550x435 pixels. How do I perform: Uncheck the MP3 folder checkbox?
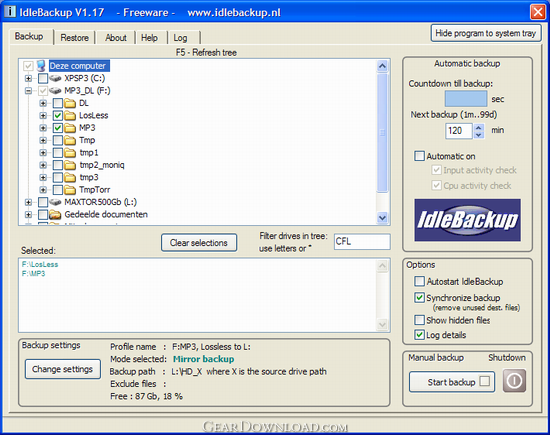click(x=58, y=128)
